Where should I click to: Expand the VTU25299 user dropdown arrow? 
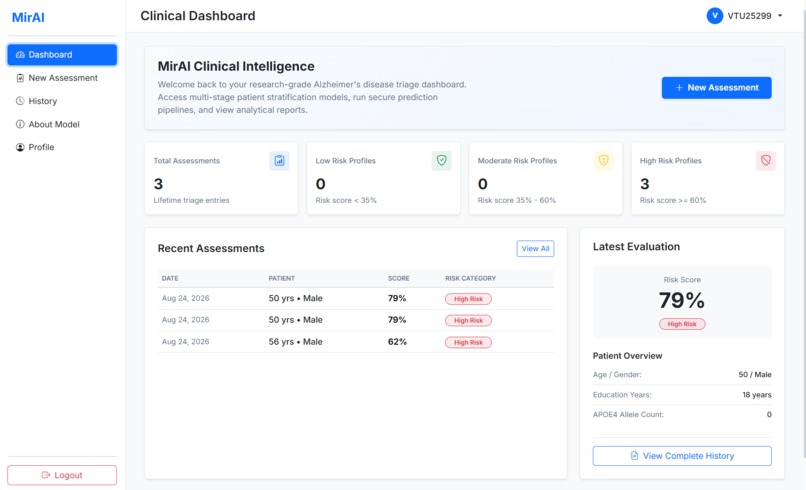780,16
